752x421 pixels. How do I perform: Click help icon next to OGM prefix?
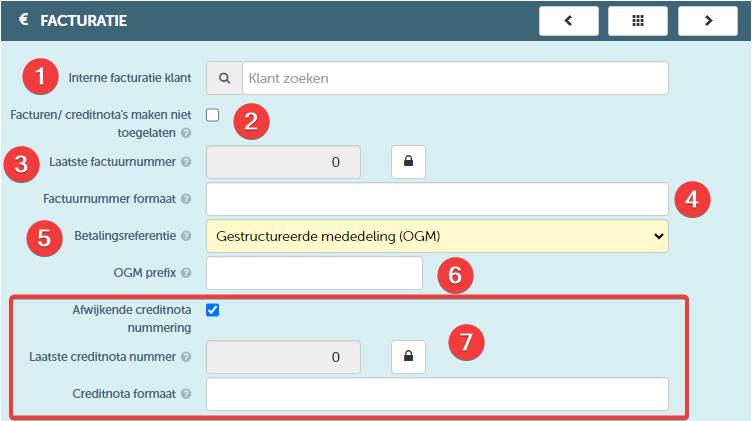[186, 273]
